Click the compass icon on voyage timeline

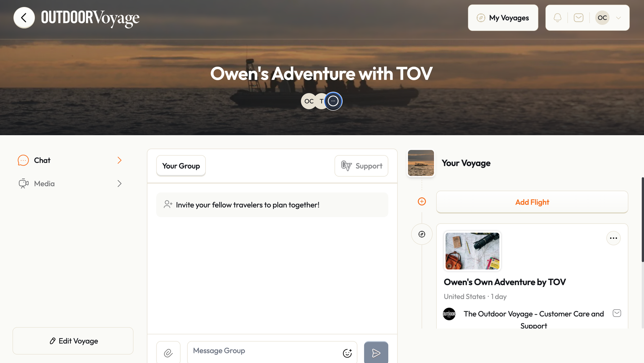(x=422, y=234)
